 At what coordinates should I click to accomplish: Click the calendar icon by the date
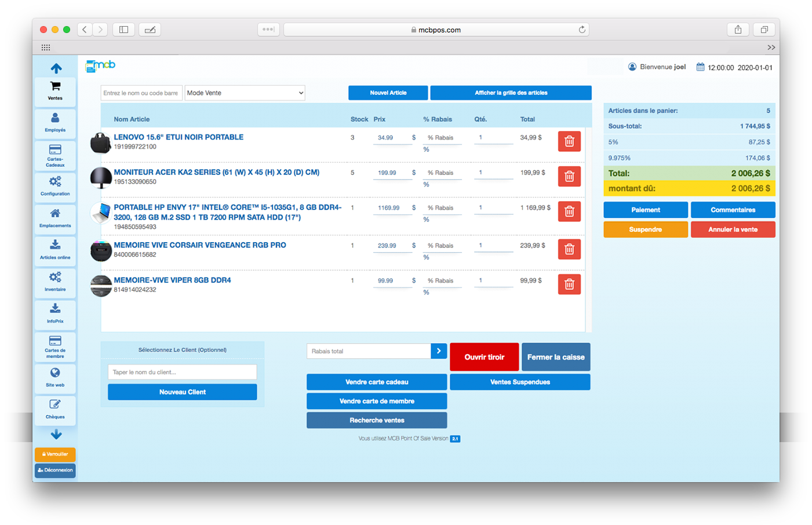pos(700,67)
